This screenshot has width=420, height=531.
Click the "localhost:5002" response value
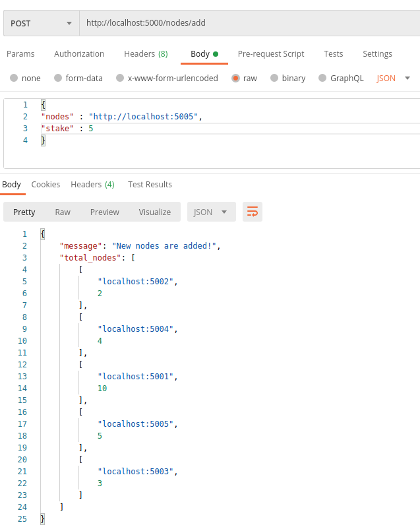pyautogui.click(x=136, y=282)
